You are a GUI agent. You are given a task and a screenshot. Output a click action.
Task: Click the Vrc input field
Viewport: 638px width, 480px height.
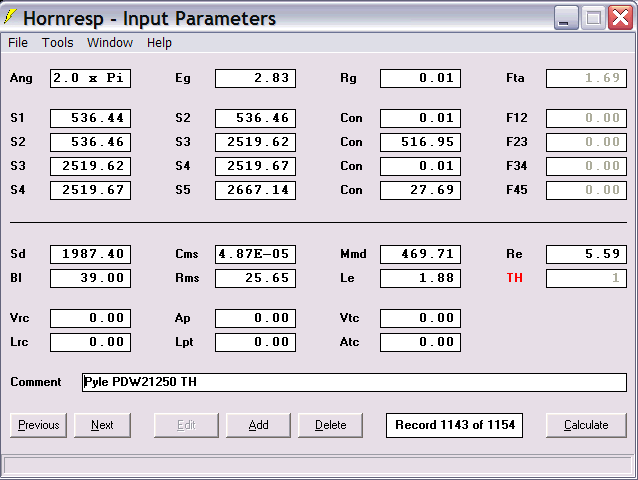tap(90, 318)
